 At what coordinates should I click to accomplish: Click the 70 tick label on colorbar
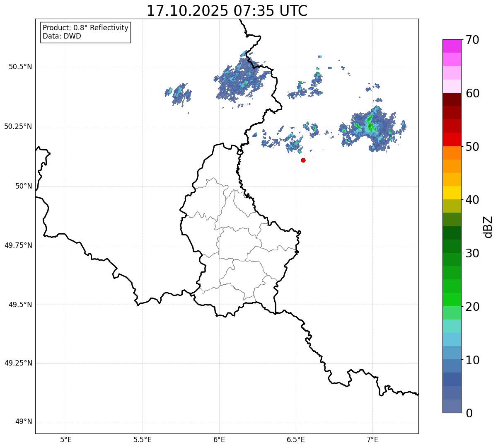click(472, 40)
